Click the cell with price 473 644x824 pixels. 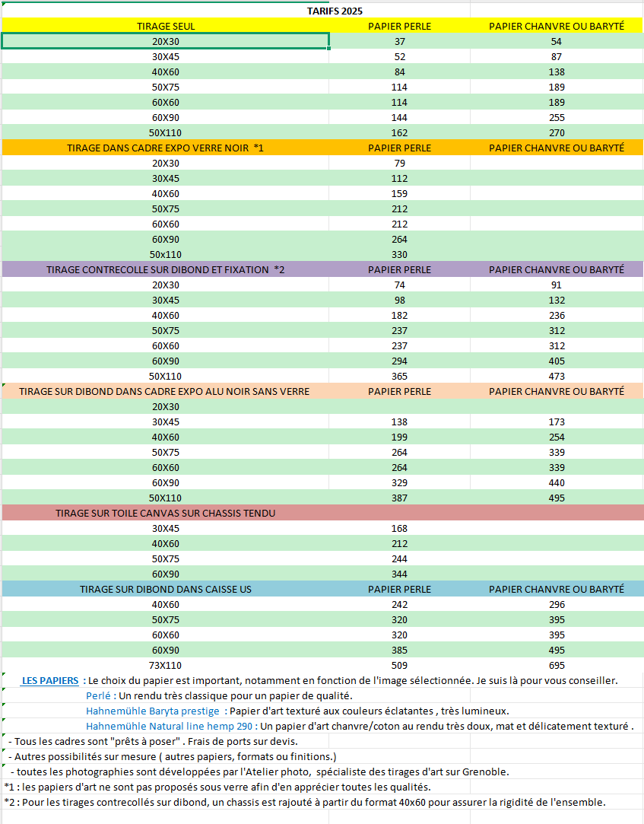click(x=557, y=376)
